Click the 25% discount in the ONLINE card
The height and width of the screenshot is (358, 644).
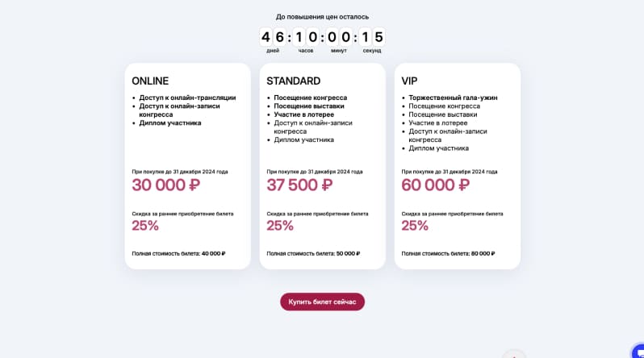(145, 226)
